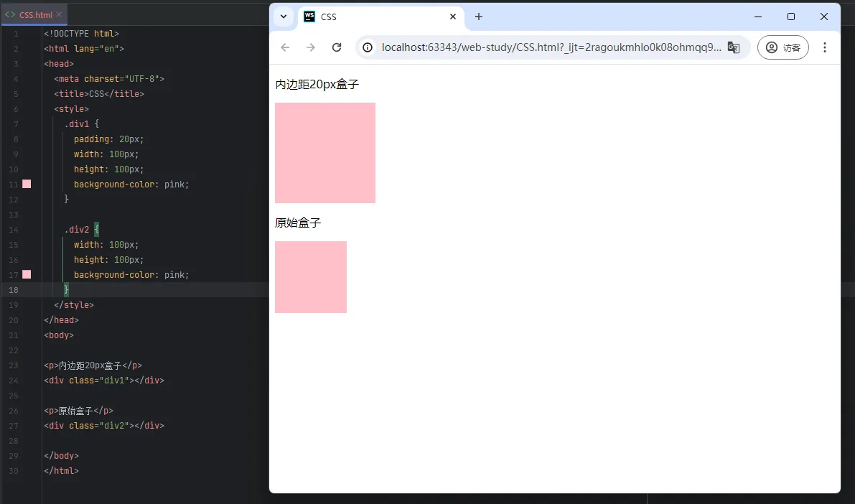855x504 pixels.
Task: Click the Google Translate icon in the address bar
Action: tap(734, 47)
